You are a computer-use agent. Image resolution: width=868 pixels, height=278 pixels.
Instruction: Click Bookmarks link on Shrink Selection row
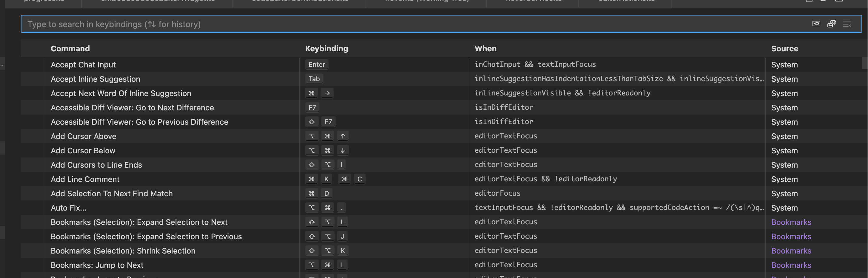(791, 251)
